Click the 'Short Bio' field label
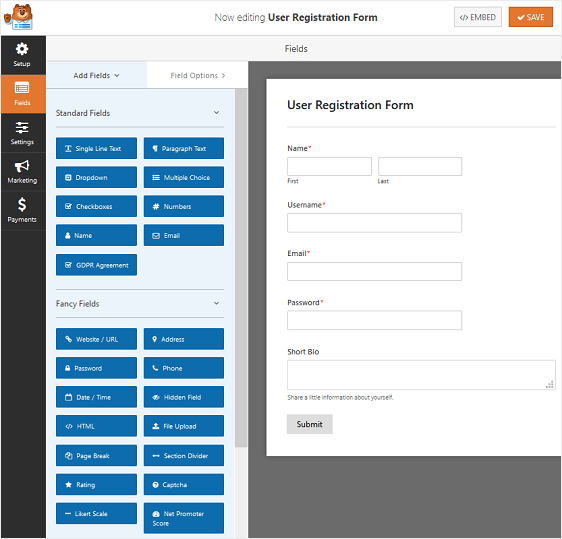562x539 pixels. [303, 352]
